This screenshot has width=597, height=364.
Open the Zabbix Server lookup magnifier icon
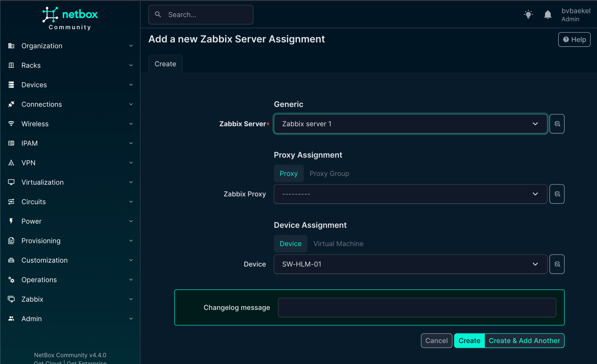tap(557, 123)
